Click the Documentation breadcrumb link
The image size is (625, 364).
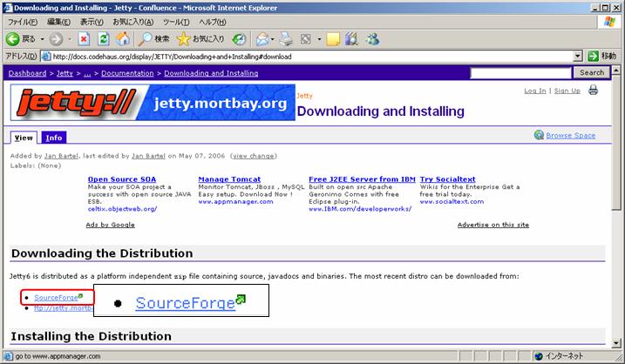127,73
